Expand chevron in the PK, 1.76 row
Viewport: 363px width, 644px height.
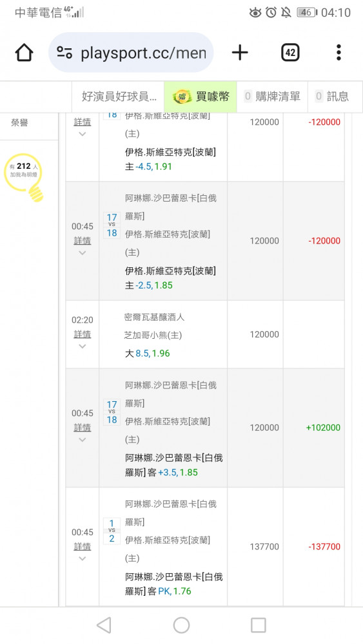pyautogui.click(x=83, y=558)
